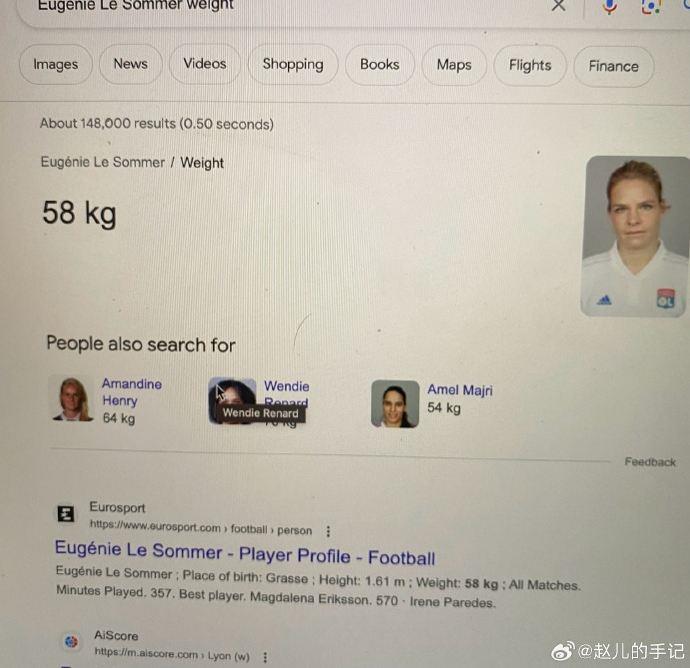Viewport: 690px width, 668px height.
Task: Open the Eurosport result three-dot menu
Action: click(x=328, y=532)
